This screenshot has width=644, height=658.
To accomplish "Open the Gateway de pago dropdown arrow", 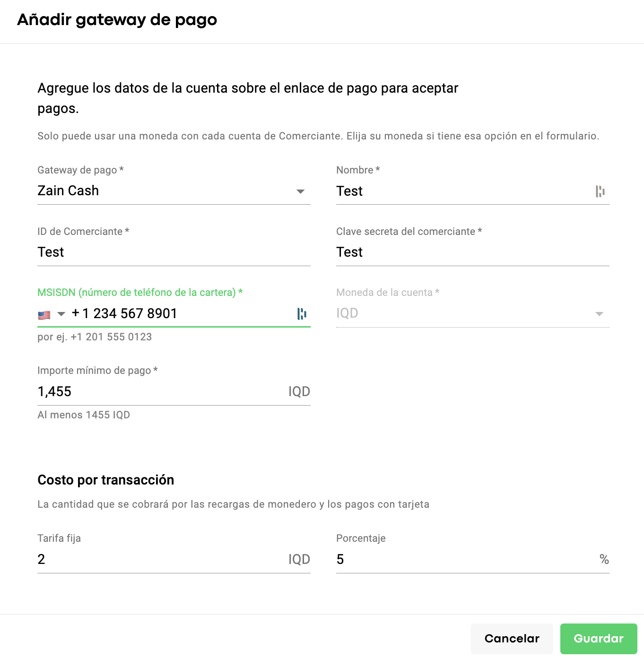I will coord(300,191).
